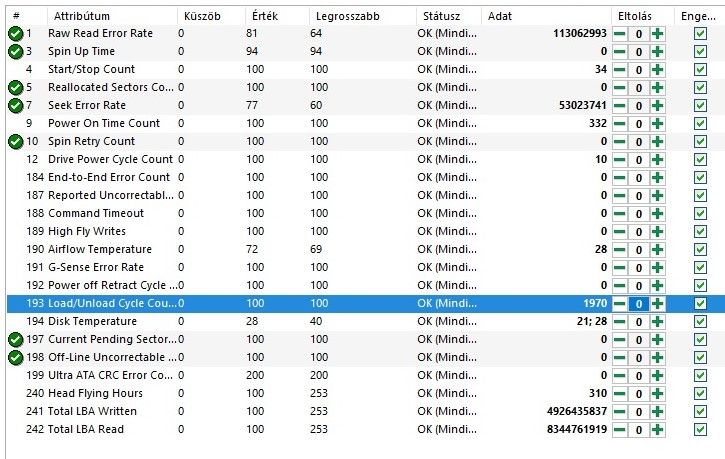
Task: Sort by Érték column header
Action: pos(277,16)
